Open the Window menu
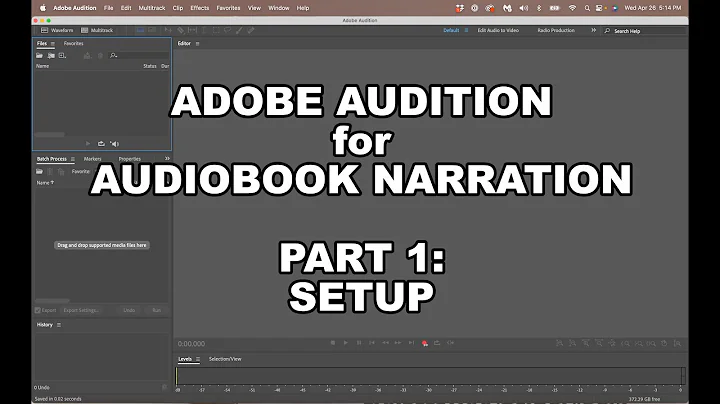This screenshot has height=404, width=720. click(279, 8)
